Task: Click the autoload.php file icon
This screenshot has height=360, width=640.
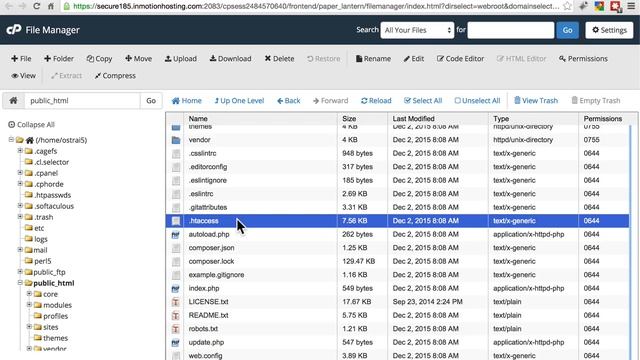Action: pyautogui.click(x=176, y=235)
